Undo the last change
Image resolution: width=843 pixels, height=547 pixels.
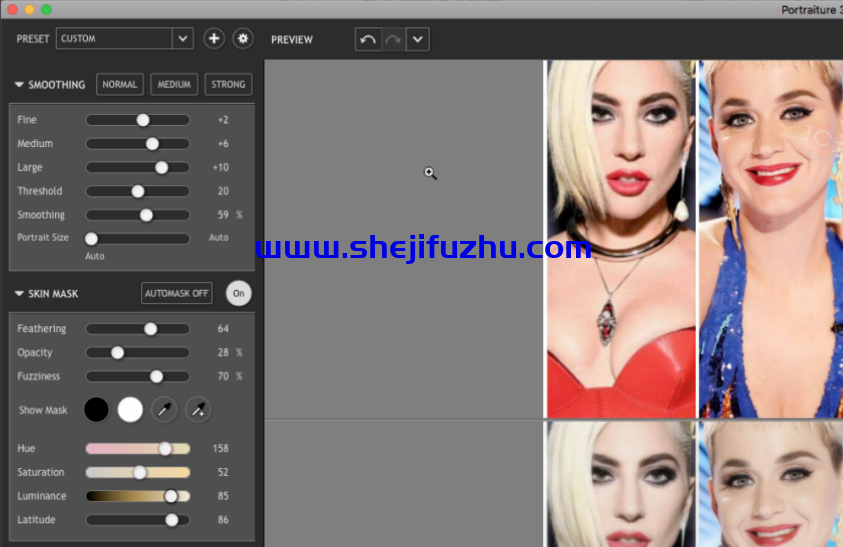pos(368,39)
